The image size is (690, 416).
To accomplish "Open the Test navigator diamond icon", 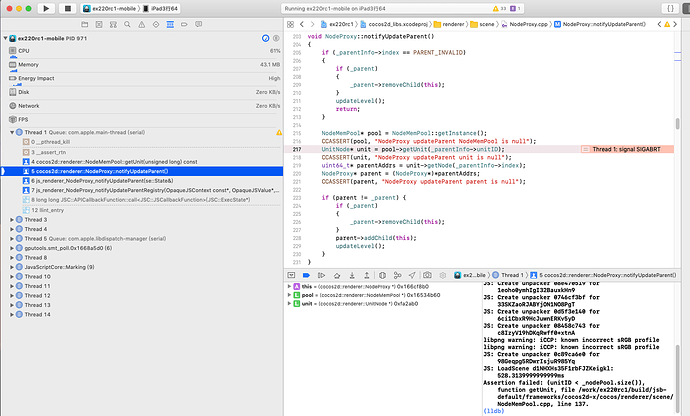I will click(156, 24).
